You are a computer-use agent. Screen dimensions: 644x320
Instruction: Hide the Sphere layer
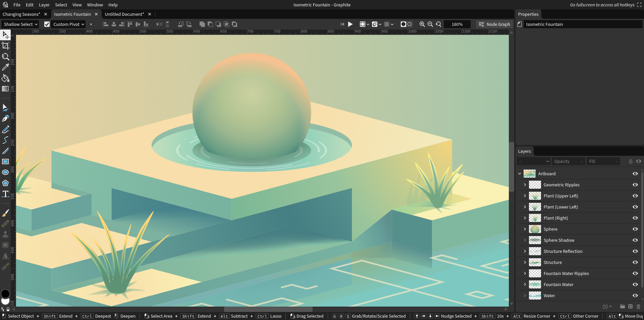(x=635, y=229)
